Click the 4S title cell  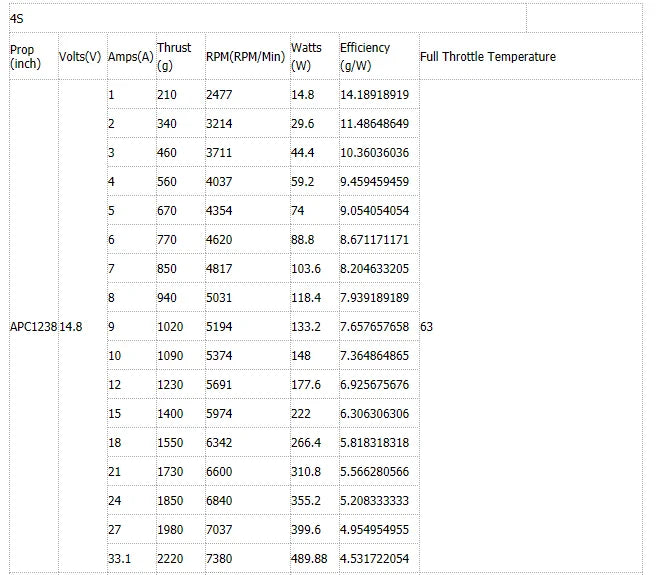[268, 18]
